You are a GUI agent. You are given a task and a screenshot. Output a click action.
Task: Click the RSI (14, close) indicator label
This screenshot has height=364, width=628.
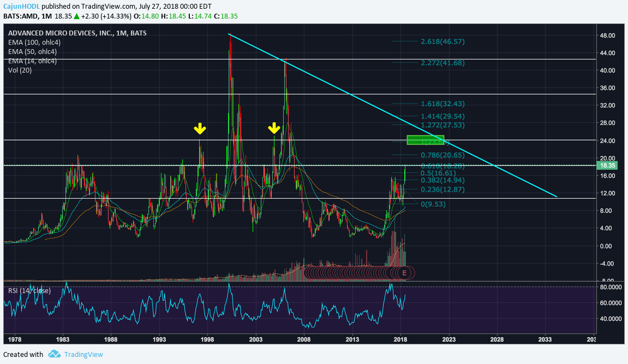coord(29,291)
